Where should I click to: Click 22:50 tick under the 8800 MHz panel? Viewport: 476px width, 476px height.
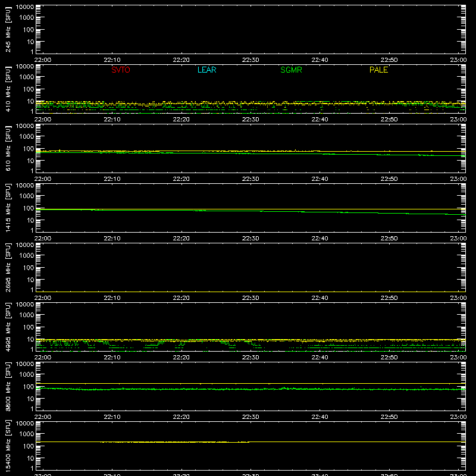pos(389,417)
